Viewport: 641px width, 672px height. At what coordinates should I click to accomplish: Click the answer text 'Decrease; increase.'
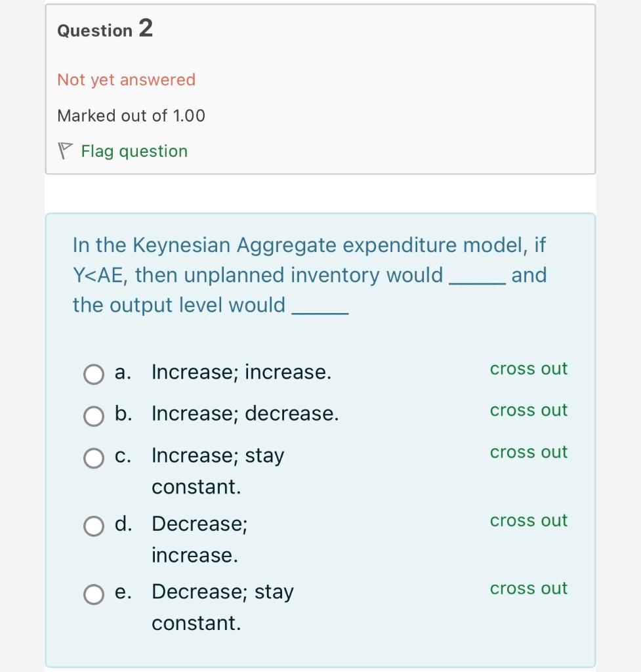click(199, 539)
